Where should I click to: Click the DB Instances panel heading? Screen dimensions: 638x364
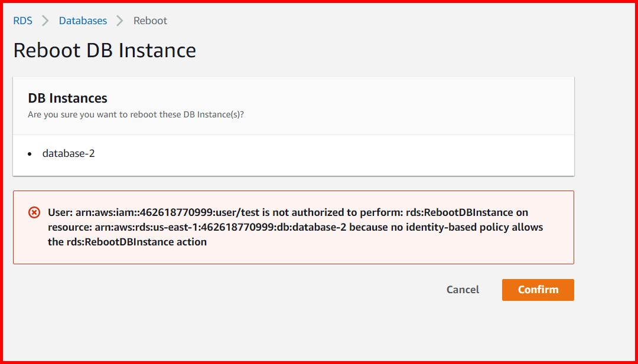click(62, 98)
